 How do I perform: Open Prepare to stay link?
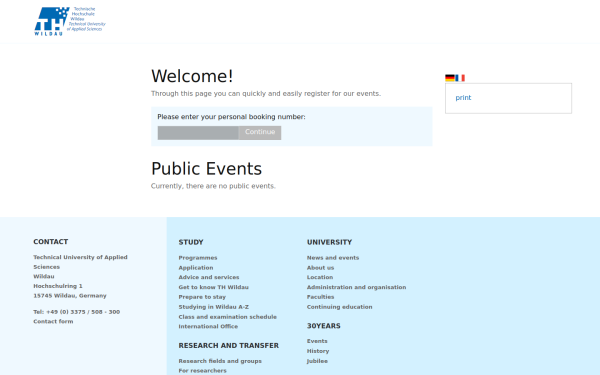click(202, 297)
